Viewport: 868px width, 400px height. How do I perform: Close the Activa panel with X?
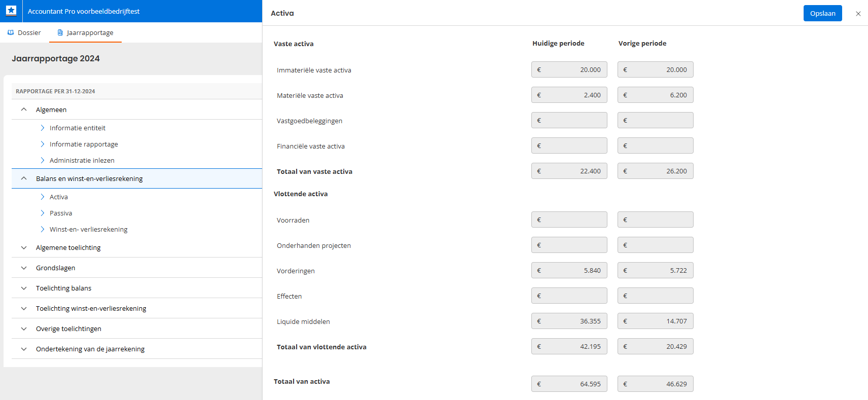pyautogui.click(x=858, y=14)
